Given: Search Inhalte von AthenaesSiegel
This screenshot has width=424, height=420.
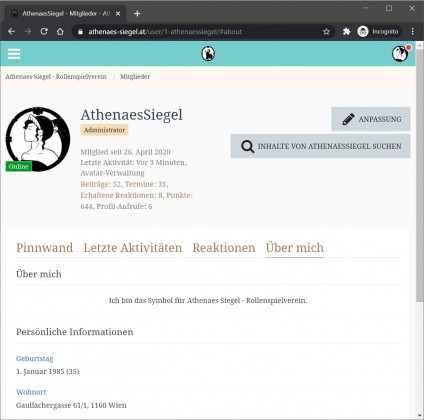Looking at the screenshot, I should point(320,146).
